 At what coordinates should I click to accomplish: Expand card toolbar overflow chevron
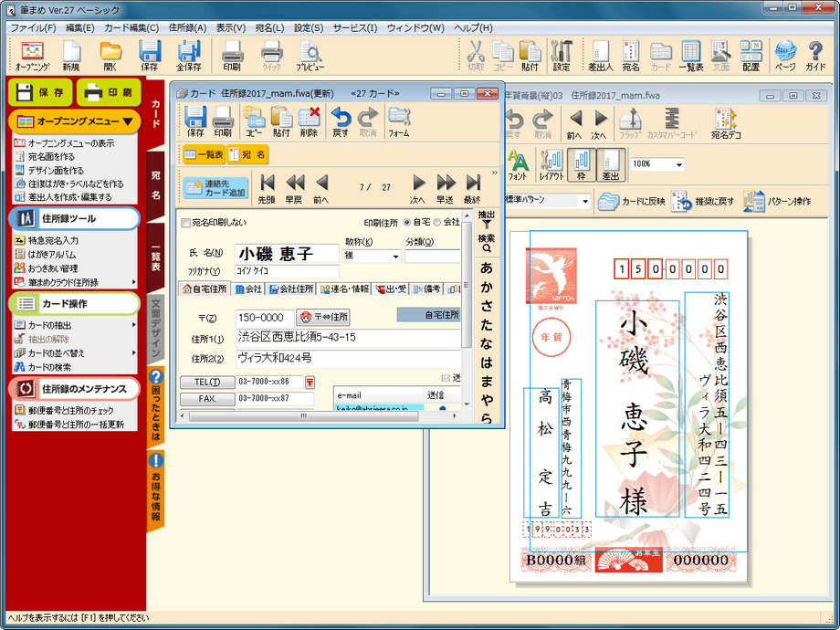(495, 173)
